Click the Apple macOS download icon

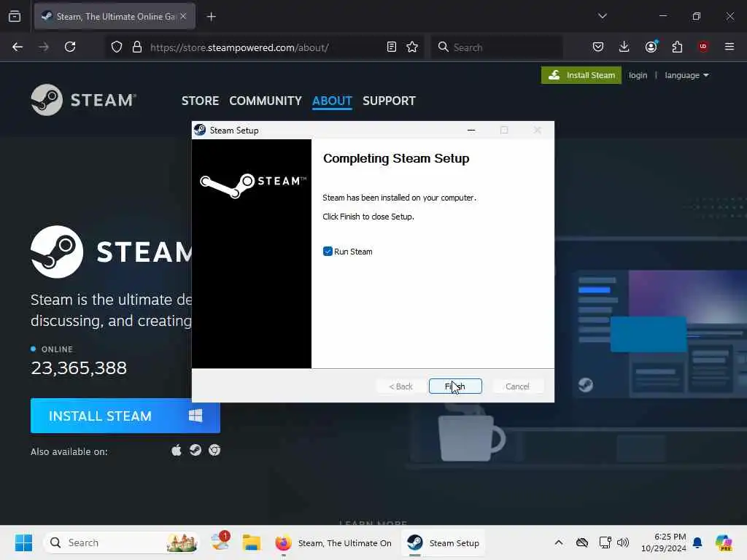tap(177, 451)
